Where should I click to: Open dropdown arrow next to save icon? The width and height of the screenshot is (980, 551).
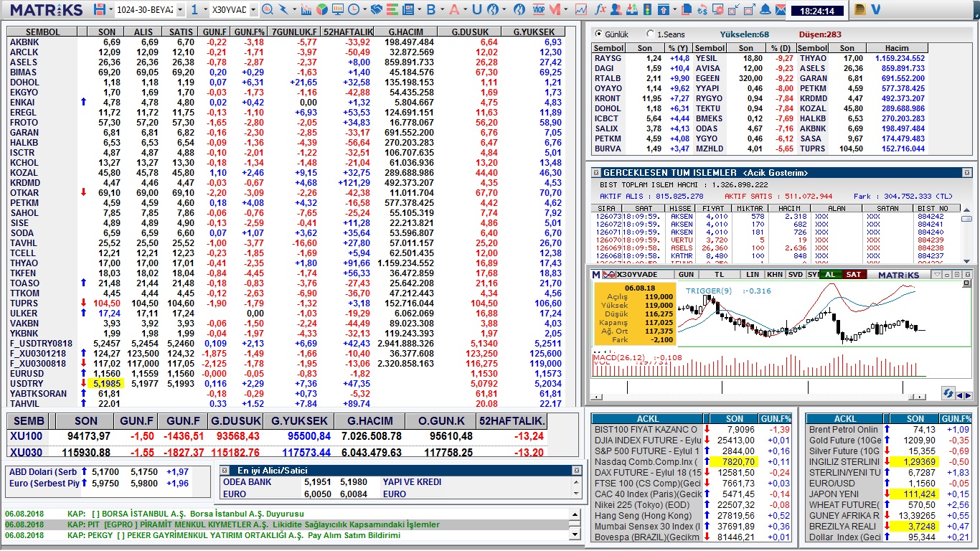[x=110, y=9]
